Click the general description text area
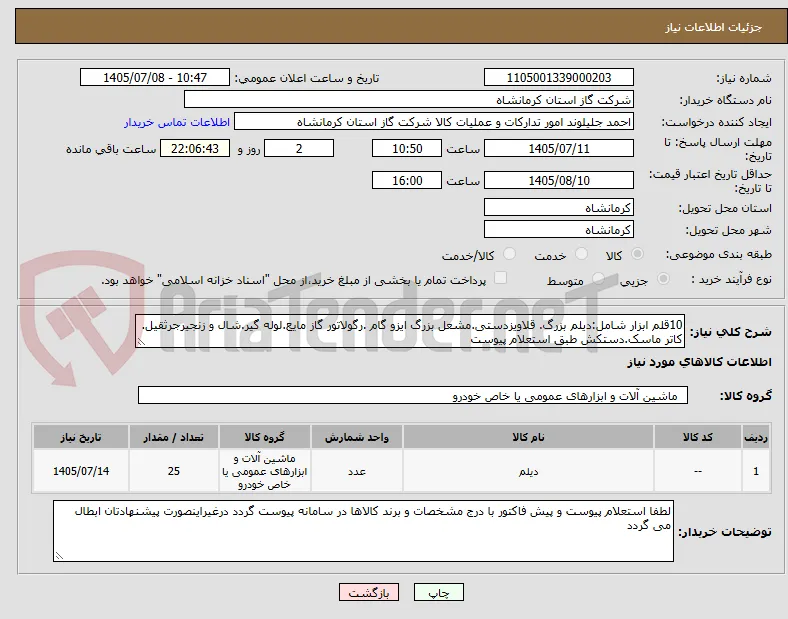Screen dimensions: 788x619 click(410, 332)
